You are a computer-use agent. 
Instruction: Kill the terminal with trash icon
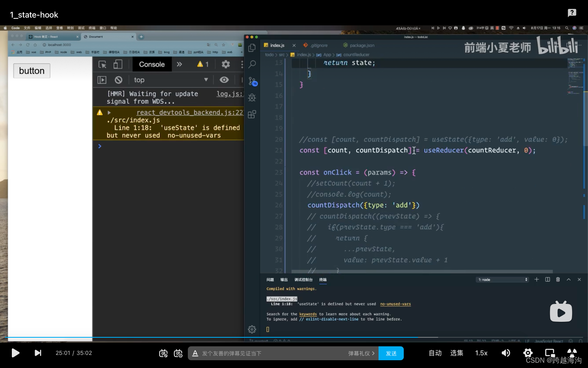[558, 280]
